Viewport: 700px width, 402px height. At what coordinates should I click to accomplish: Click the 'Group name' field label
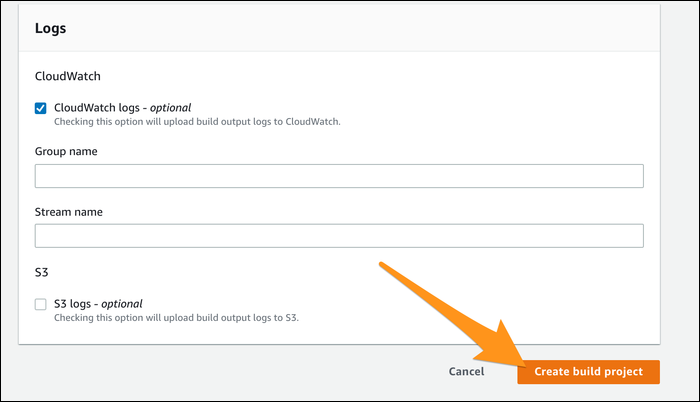pyautogui.click(x=66, y=151)
